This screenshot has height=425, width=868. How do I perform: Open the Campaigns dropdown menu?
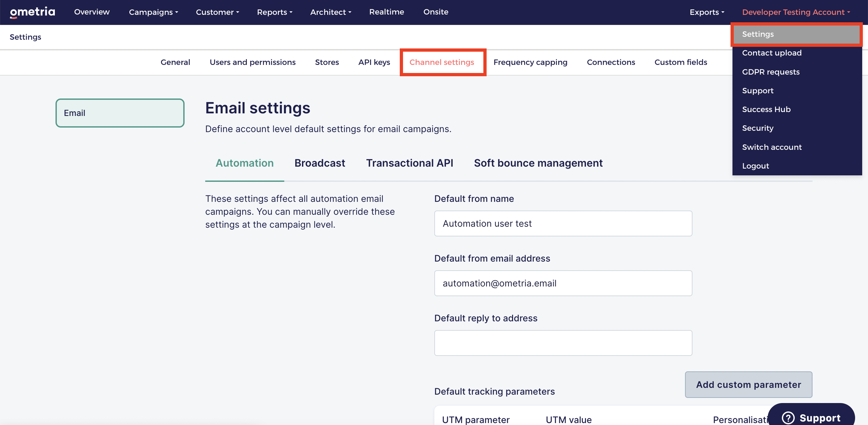tap(153, 12)
